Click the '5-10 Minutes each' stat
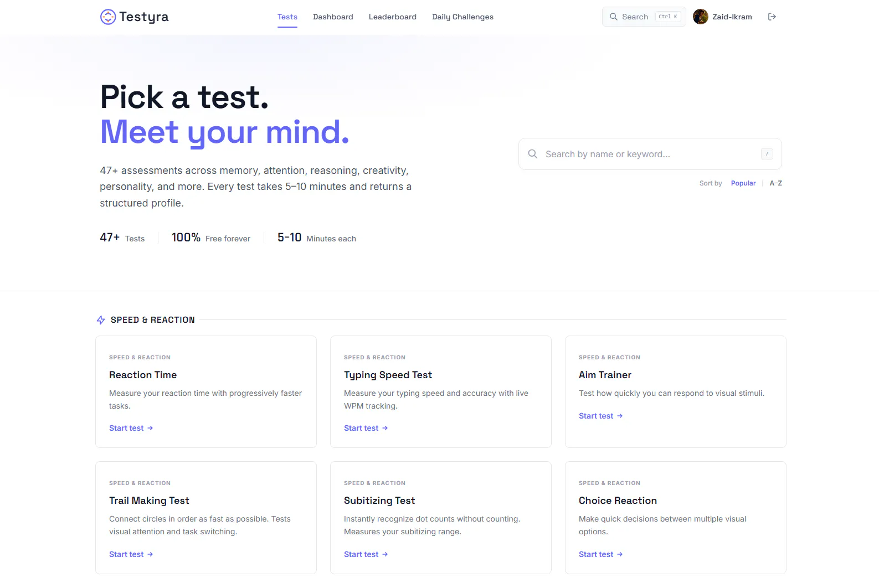The height and width of the screenshot is (588, 879). click(317, 238)
